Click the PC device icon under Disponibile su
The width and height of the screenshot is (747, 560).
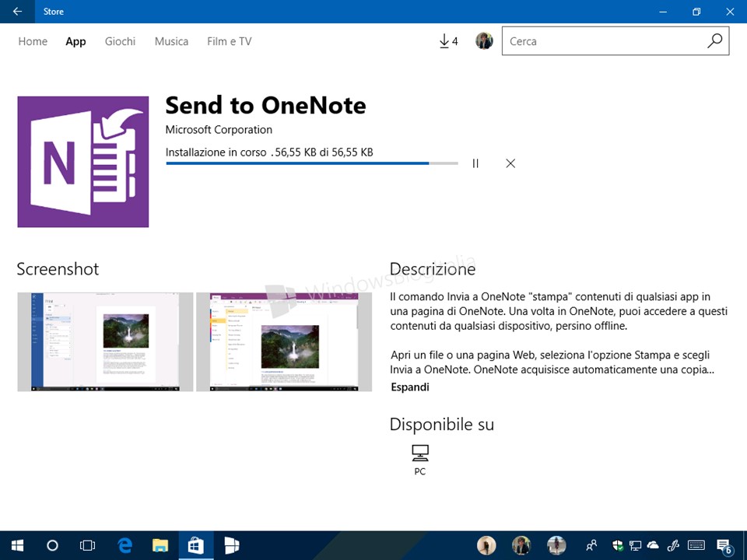(419, 453)
